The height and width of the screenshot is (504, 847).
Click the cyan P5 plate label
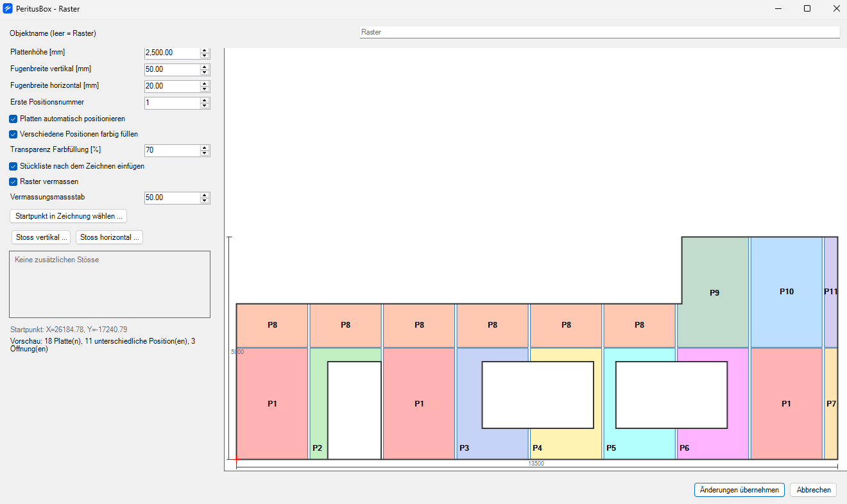coord(611,448)
